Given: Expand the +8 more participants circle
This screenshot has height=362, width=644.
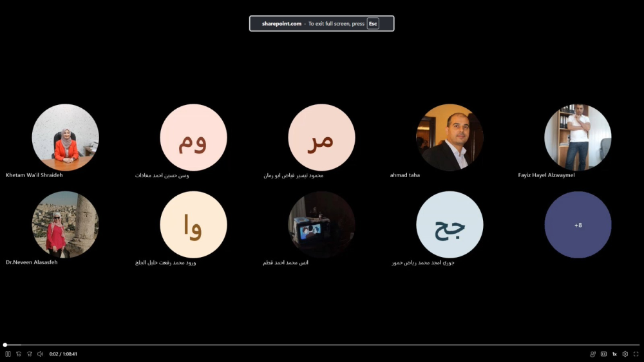Looking at the screenshot, I should click(x=578, y=225).
